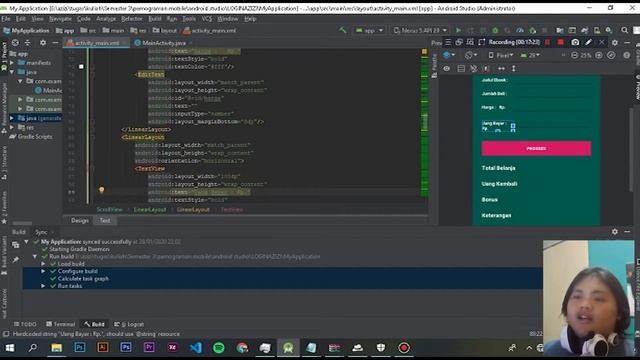This screenshot has height=360, width=640.
Task: Pause the screen recording
Action: pos(547,42)
